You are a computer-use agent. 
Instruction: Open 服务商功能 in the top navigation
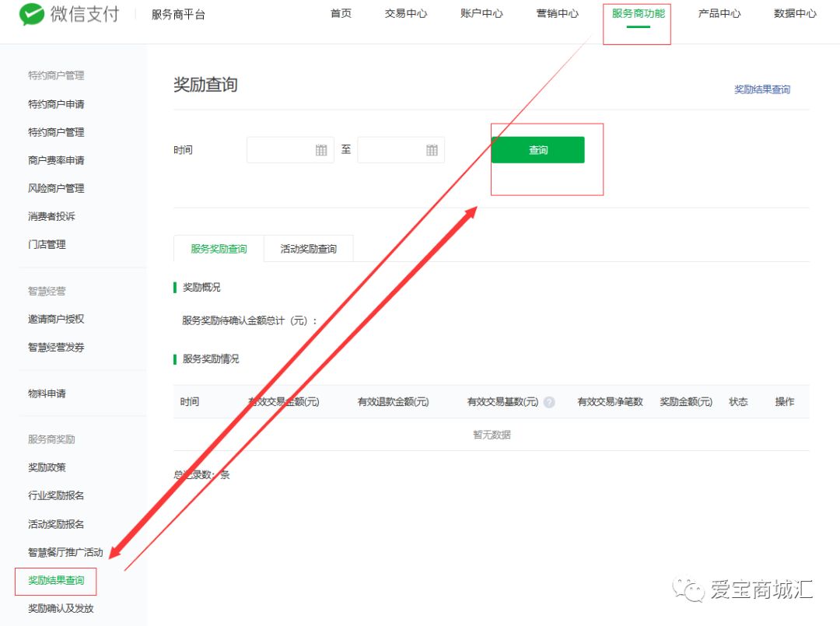(x=638, y=14)
